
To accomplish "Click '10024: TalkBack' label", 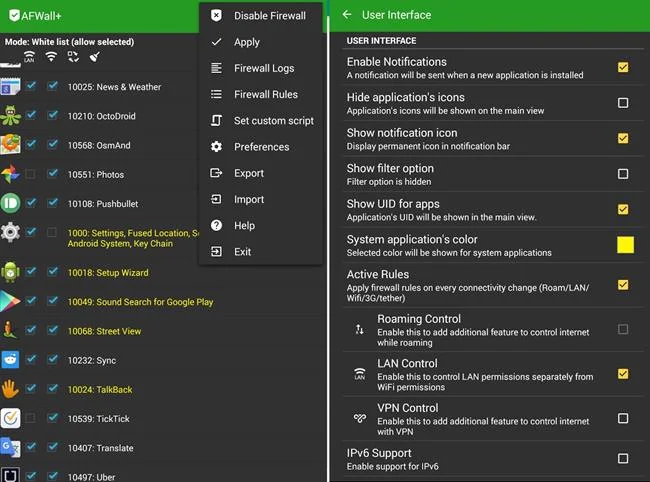I will click(x=100, y=390).
